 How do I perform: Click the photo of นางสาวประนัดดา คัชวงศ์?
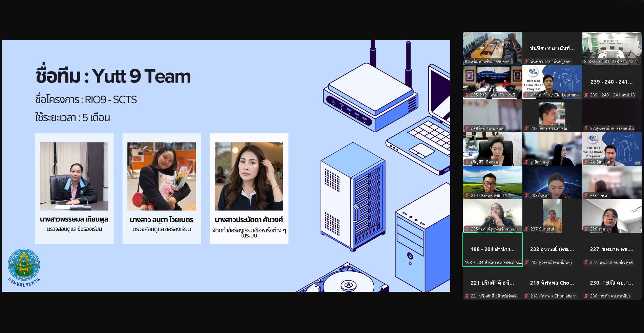(249, 176)
